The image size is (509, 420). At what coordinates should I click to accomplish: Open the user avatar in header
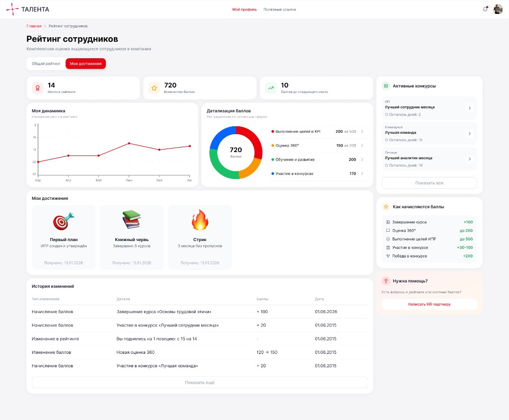(x=498, y=9)
